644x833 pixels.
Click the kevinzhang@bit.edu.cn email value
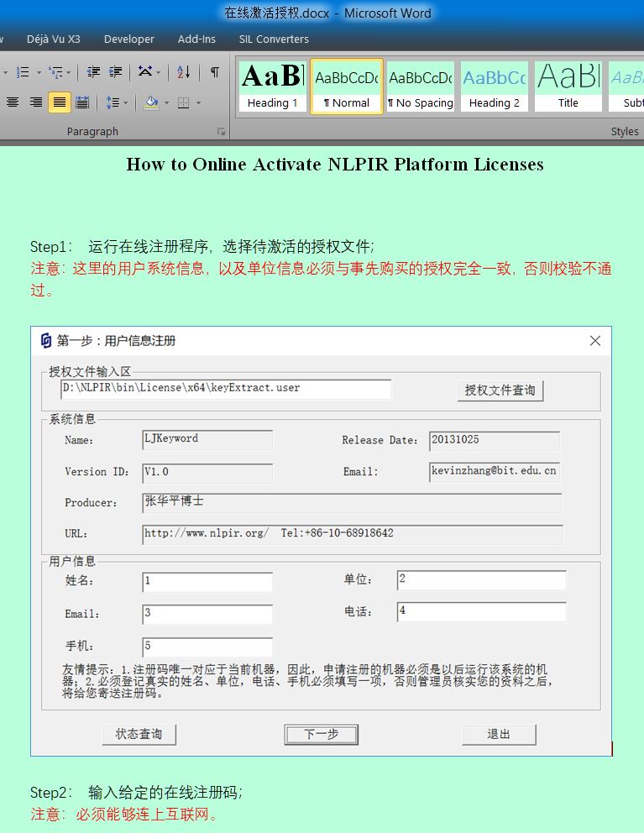click(495, 472)
